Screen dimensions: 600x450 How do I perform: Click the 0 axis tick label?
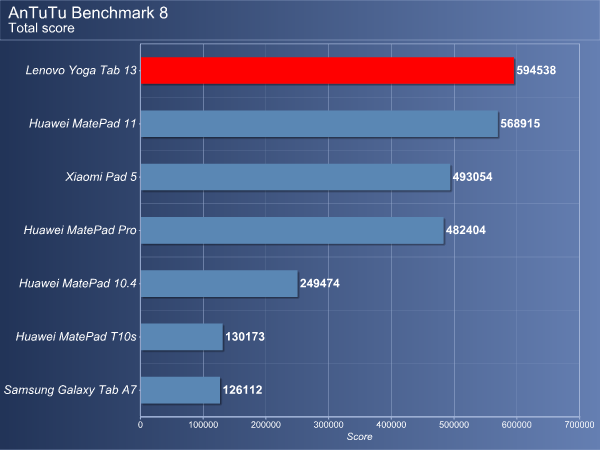point(140,425)
